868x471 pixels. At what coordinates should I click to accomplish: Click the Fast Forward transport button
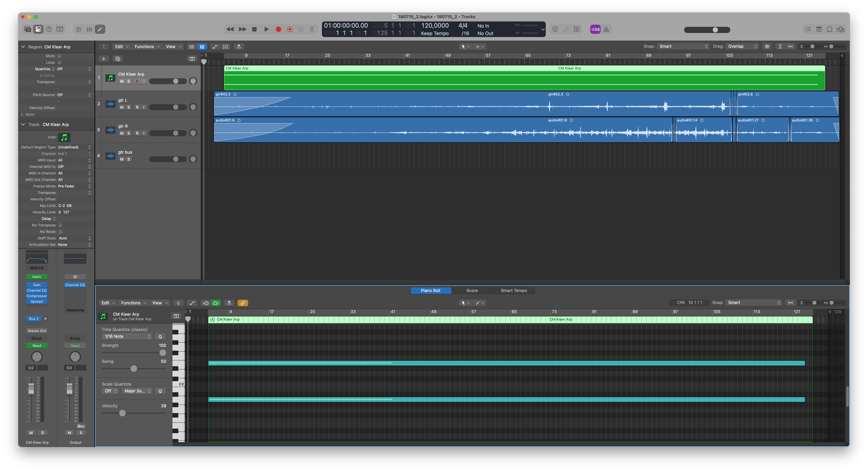[x=242, y=29]
